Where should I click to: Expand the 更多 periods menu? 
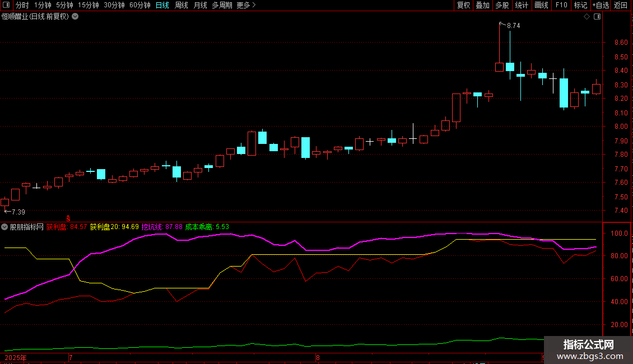pos(246,5)
